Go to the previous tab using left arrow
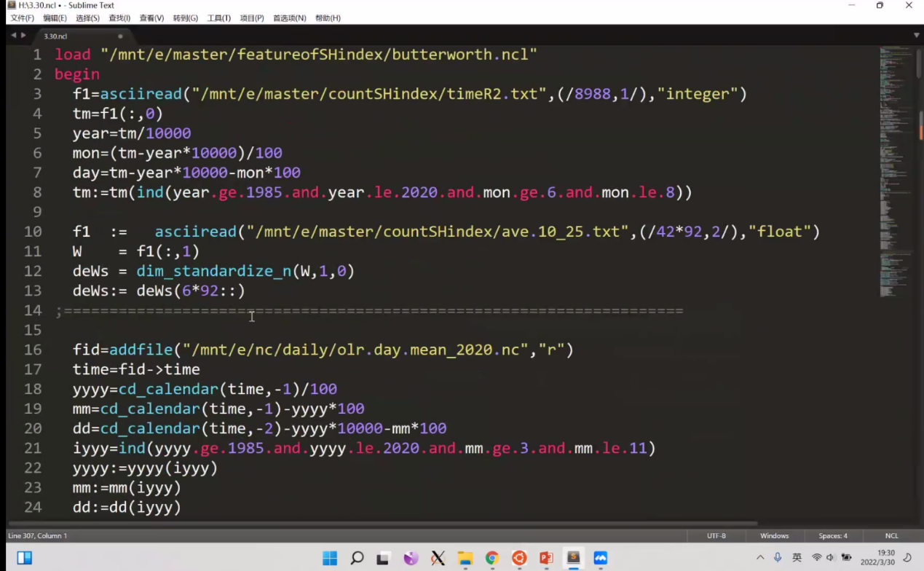The width and height of the screenshot is (924, 571). click(x=13, y=35)
